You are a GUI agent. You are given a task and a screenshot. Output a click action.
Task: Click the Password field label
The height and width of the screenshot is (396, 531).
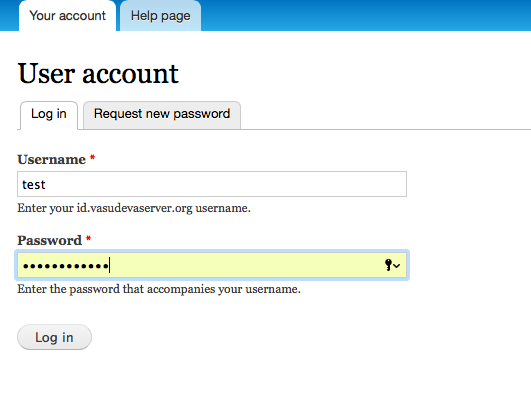coord(49,240)
